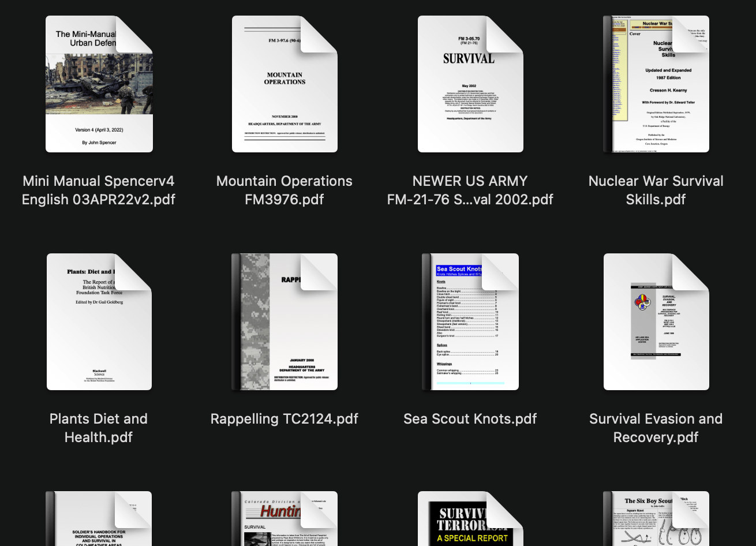This screenshot has width=756, height=546.
Task: Select the 'Survival Evasion and Recovery.pdf' label
Action: click(x=656, y=428)
